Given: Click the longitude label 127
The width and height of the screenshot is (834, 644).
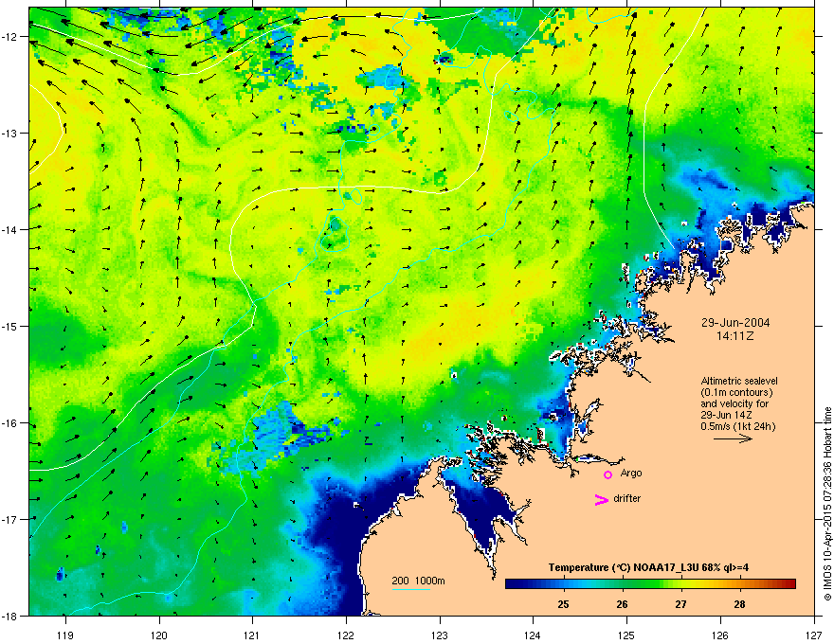Looking at the screenshot, I should [x=814, y=635].
